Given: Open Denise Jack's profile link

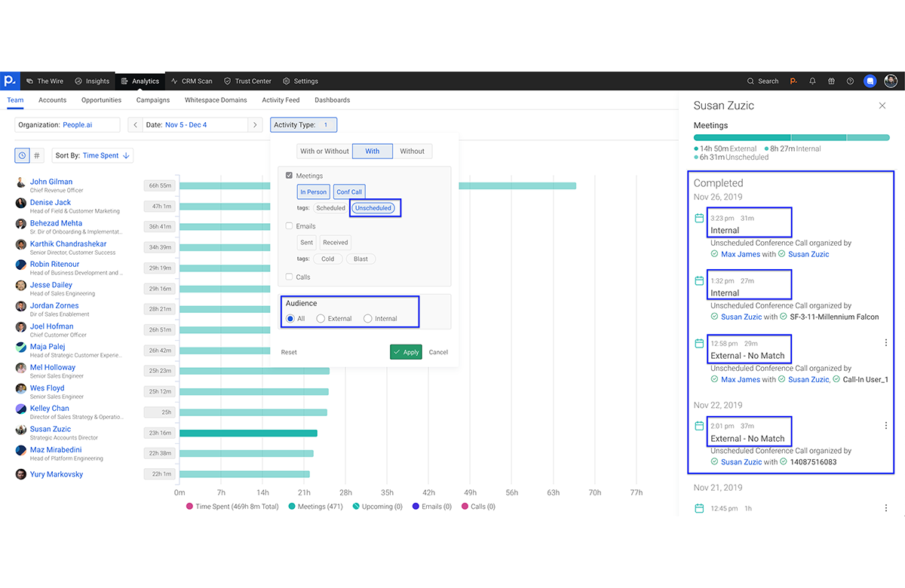Looking at the screenshot, I should coord(51,203).
